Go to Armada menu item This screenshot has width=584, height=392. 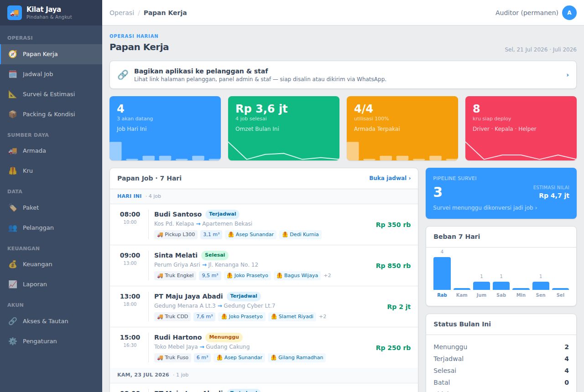(51, 151)
